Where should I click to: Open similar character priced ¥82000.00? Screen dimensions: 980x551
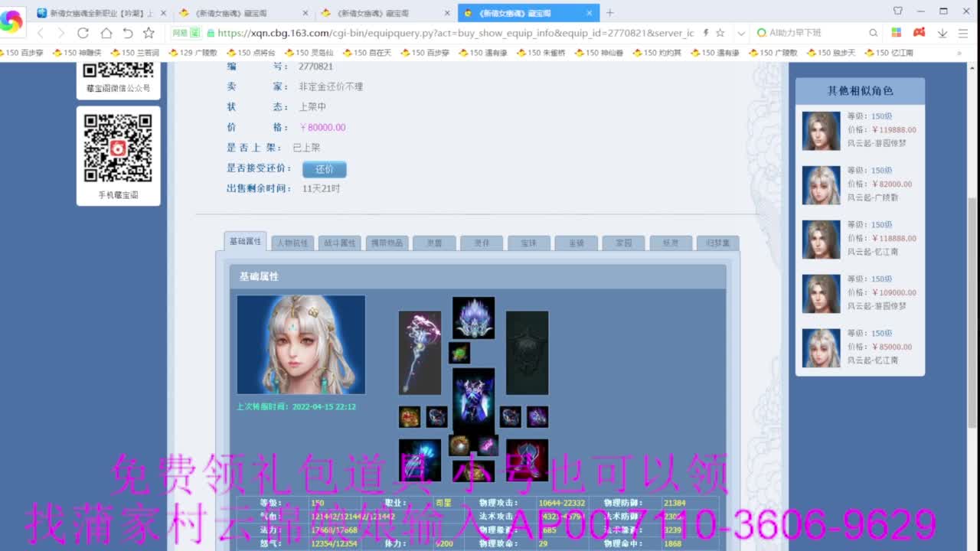coord(860,184)
